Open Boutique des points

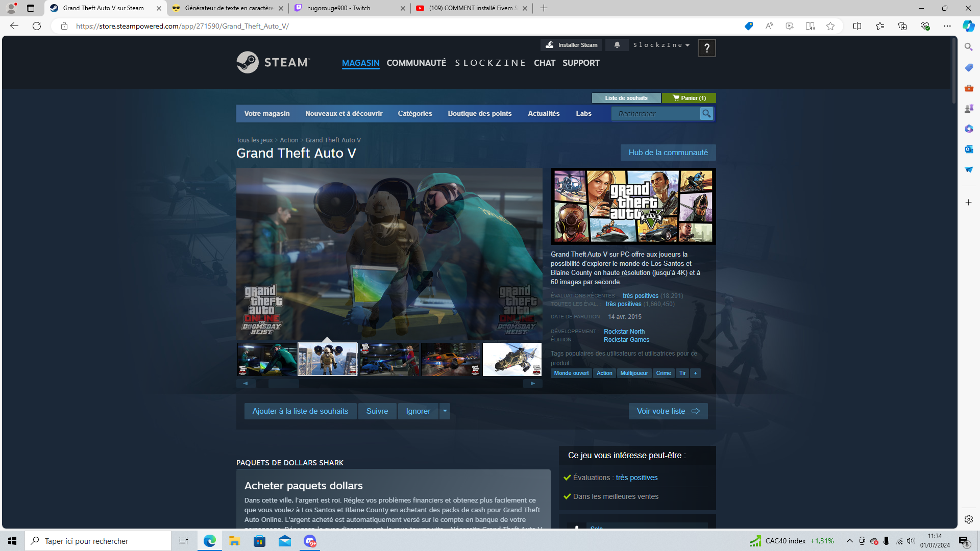pos(480,114)
